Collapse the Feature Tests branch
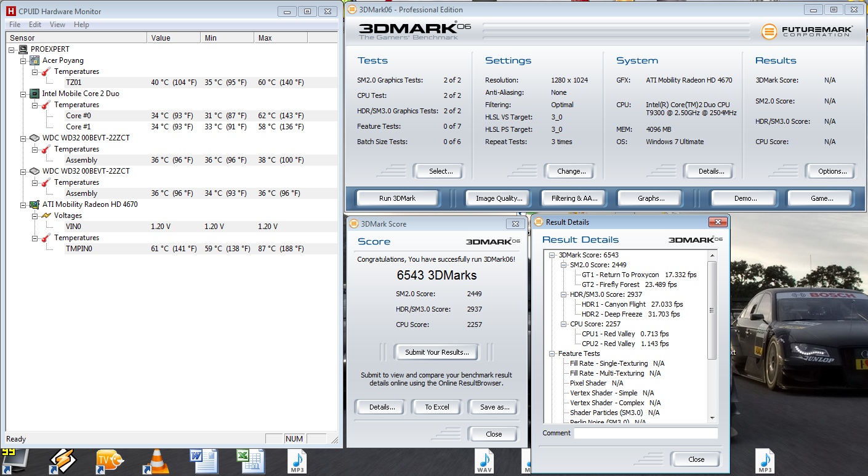 coord(552,353)
